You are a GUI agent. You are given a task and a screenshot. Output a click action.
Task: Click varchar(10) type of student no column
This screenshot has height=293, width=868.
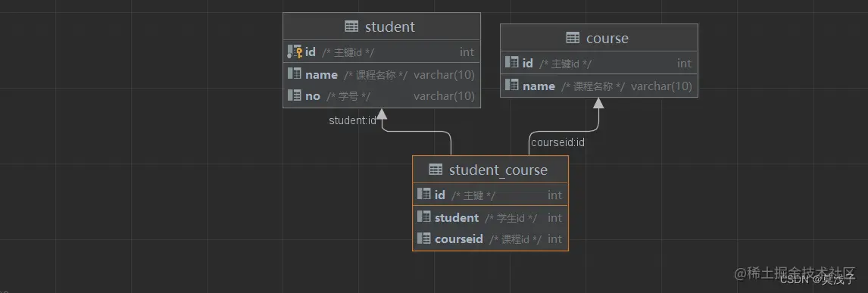click(x=444, y=96)
